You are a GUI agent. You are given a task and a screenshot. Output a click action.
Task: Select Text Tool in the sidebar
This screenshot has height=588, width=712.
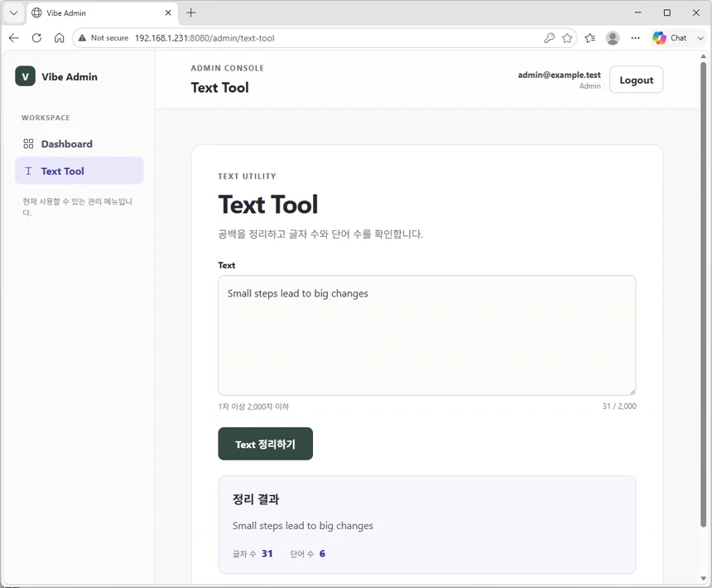(x=79, y=171)
